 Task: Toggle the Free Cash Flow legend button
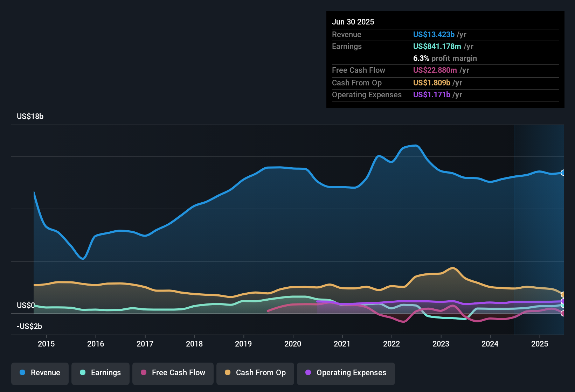(x=173, y=373)
